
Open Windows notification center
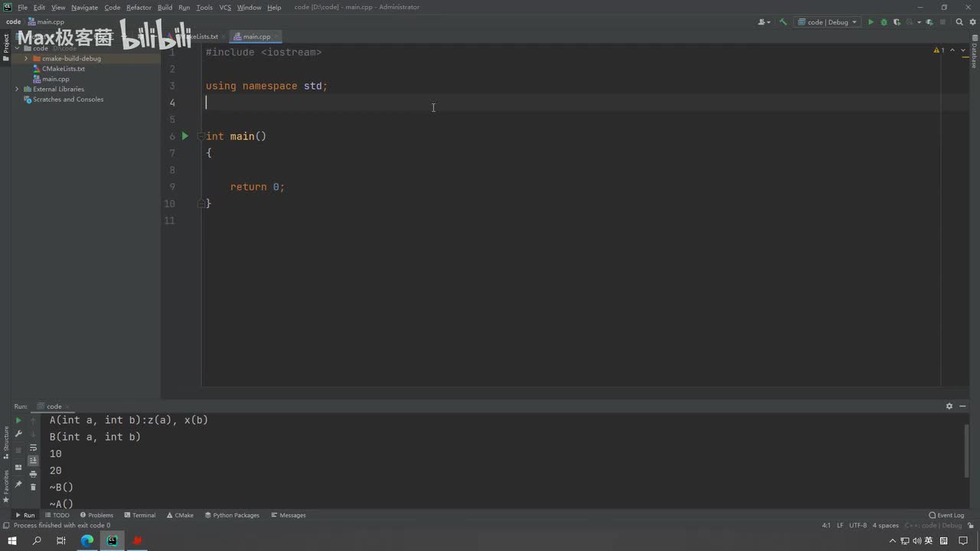pyautogui.click(x=964, y=540)
